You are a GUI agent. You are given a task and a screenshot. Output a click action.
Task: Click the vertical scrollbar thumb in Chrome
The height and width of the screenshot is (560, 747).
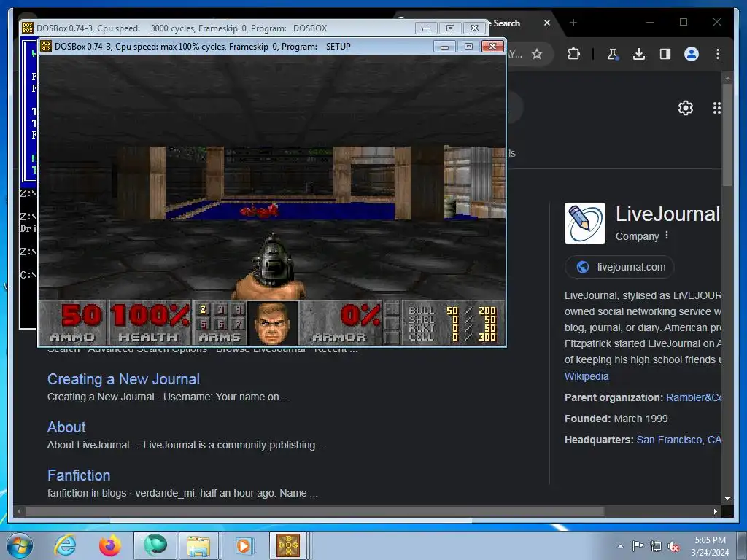tap(727, 135)
